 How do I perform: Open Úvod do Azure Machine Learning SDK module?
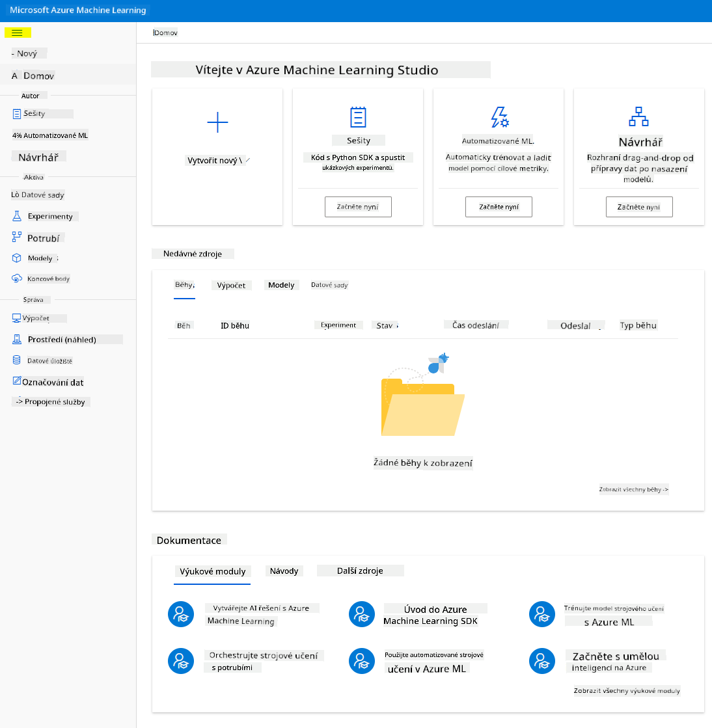[431, 615]
